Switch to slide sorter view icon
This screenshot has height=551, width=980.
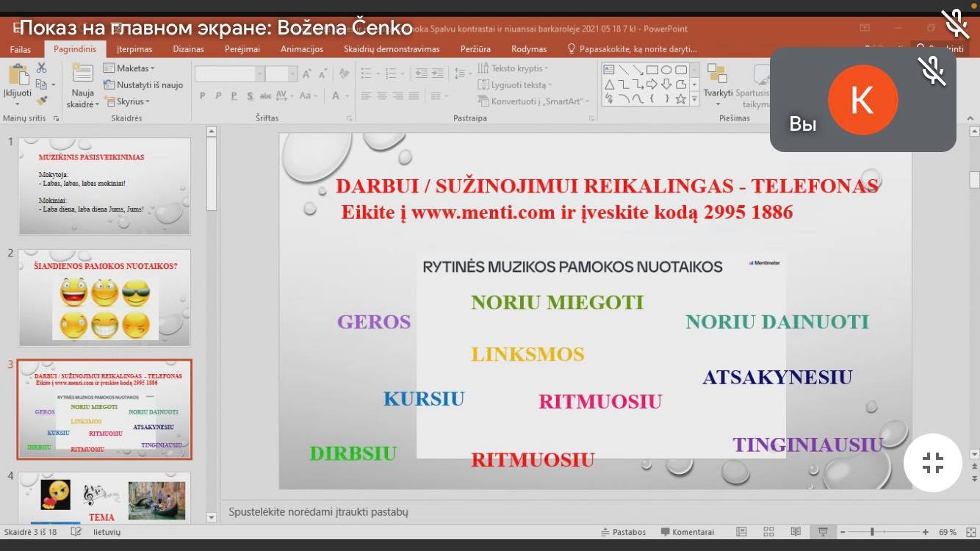tap(768, 532)
